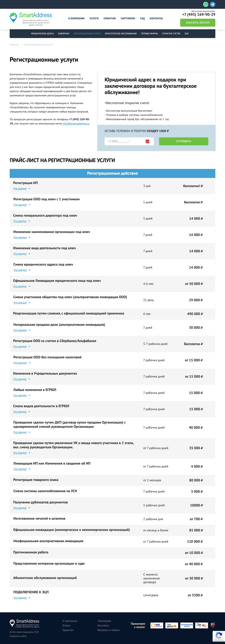This screenshot has height=644, width=225.
Task: Click the Visa QIWI Wallet payment icon
Action: pos(157,625)
